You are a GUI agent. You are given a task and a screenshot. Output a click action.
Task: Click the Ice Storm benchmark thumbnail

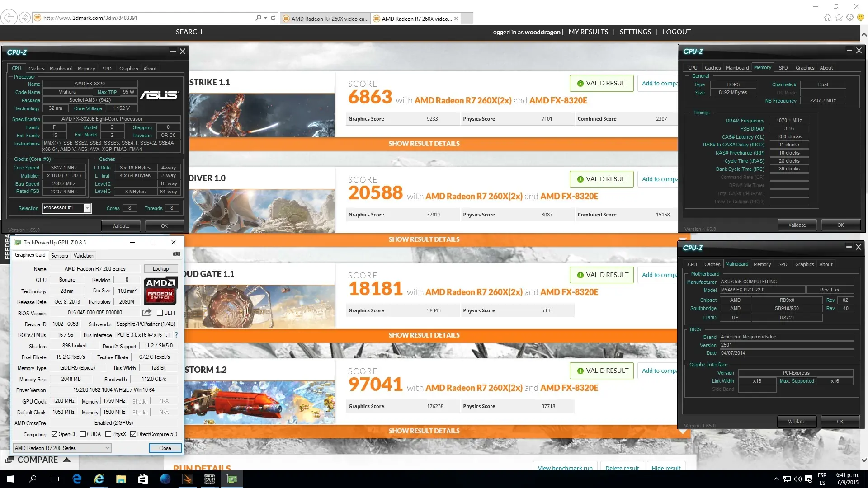click(x=259, y=402)
